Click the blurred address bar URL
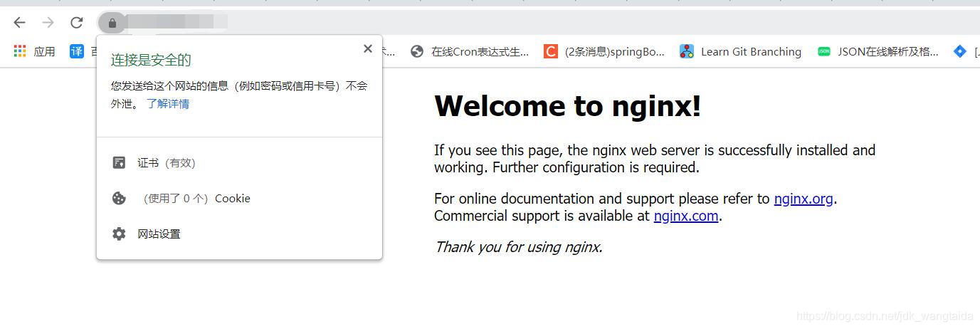The height and width of the screenshot is (329, 980). (x=178, y=22)
